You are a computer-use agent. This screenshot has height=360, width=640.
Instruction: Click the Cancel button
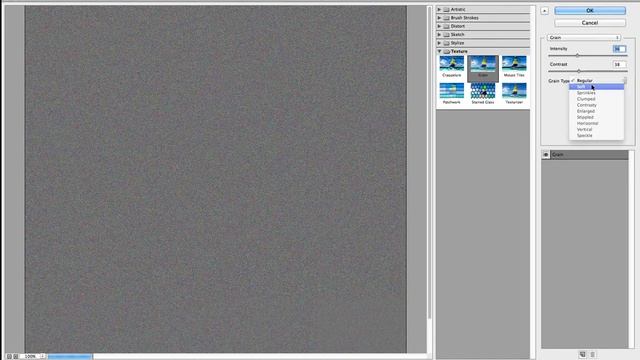coord(590,23)
